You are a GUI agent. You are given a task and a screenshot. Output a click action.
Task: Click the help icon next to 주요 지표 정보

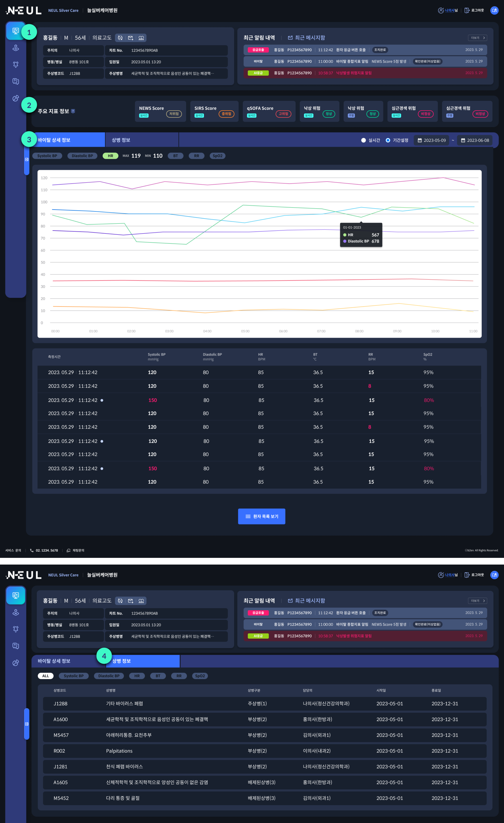73,111
